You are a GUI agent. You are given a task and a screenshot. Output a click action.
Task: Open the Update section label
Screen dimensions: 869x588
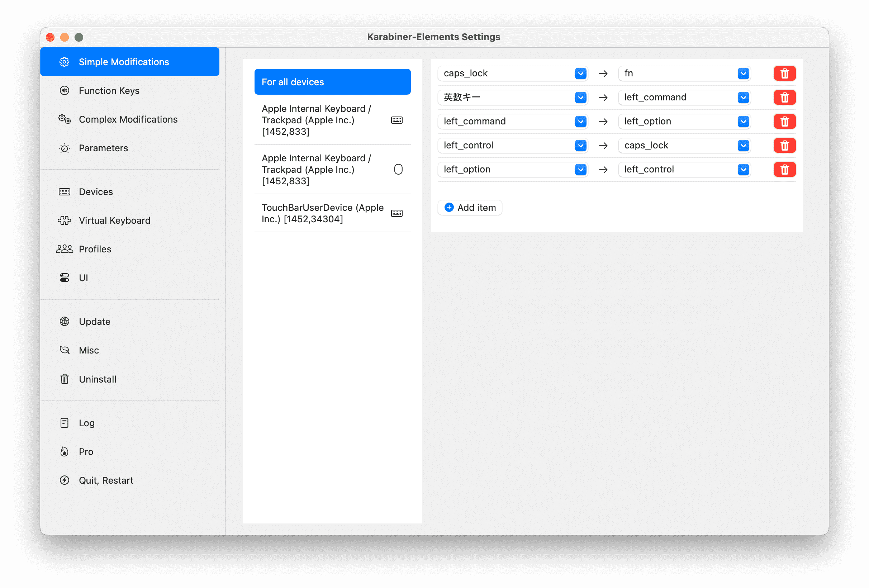94,322
